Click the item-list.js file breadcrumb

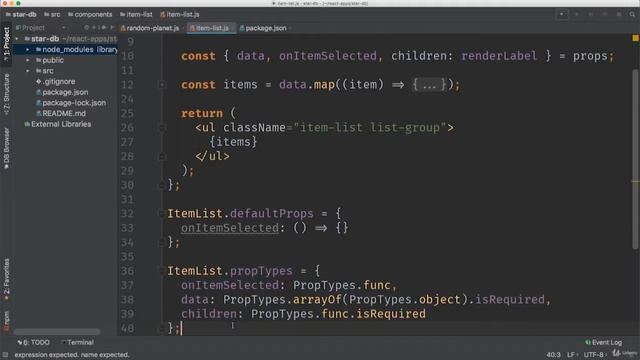(180, 14)
